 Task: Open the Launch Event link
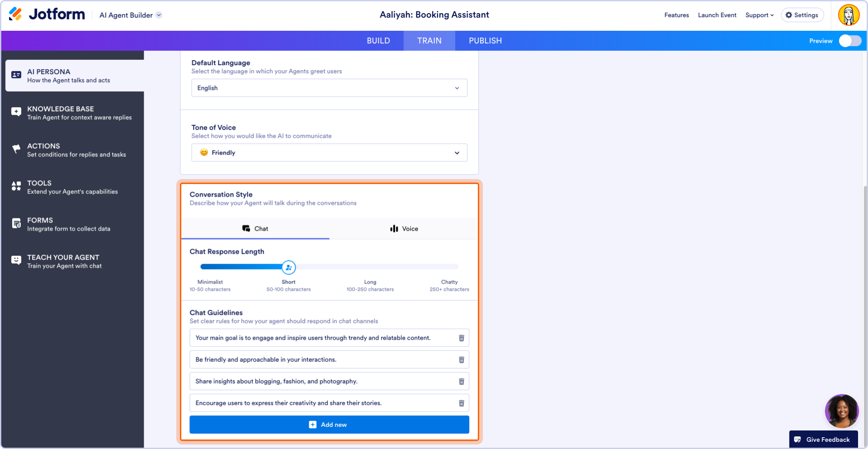(x=717, y=15)
